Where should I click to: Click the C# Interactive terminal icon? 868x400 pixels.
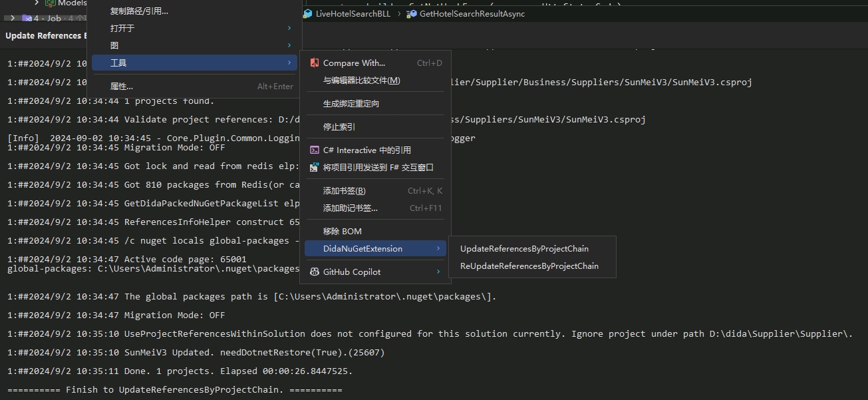(x=314, y=150)
